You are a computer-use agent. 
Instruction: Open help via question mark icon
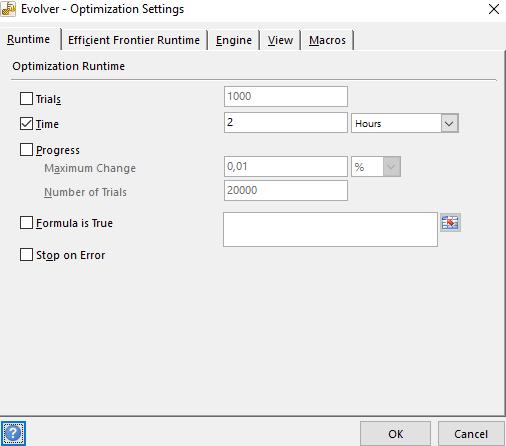(x=13, y=433)
